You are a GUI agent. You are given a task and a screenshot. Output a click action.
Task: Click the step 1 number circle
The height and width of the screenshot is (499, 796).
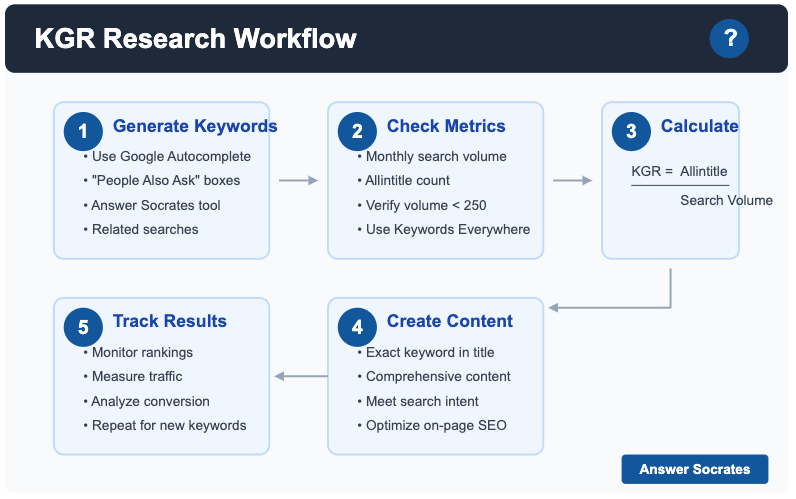click(x=83, y=131)
